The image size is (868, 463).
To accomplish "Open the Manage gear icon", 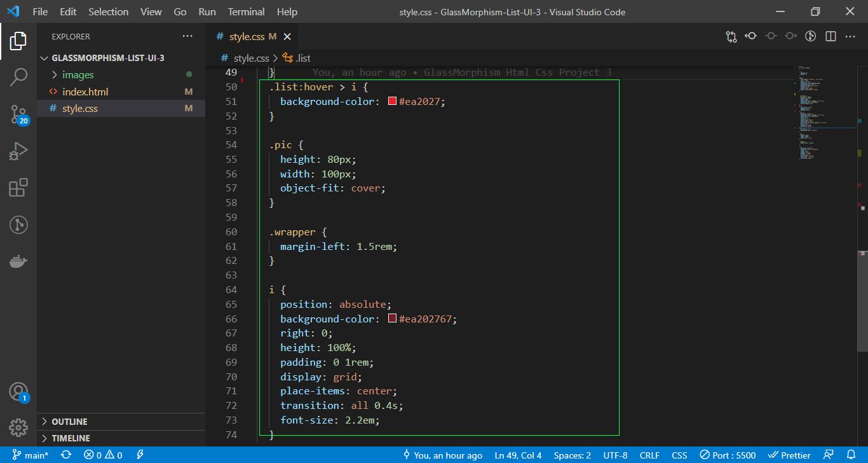I will coord(18,427).
